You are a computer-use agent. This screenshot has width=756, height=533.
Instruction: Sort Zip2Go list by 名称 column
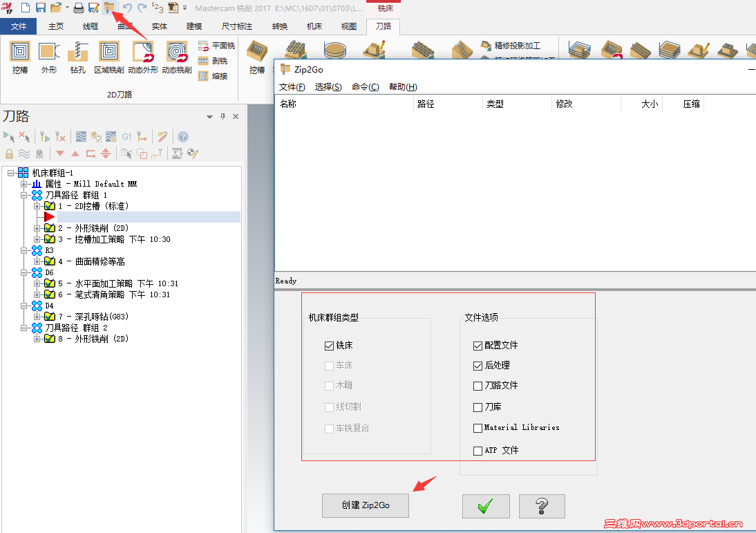pyautogui.click(x=343, y=104)
